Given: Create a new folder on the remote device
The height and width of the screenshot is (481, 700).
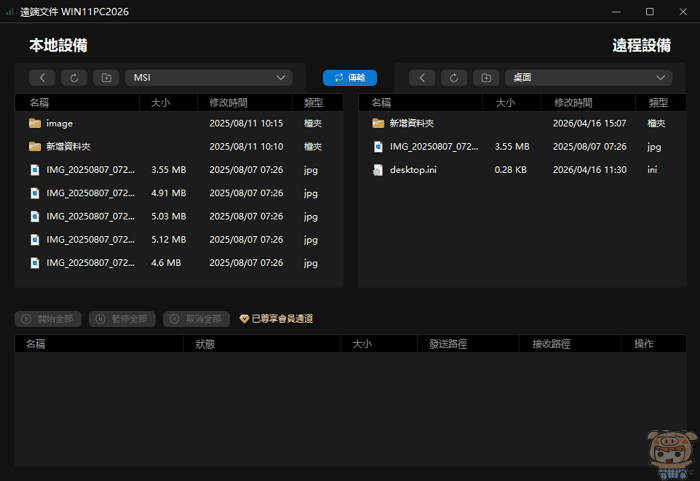Looking at the screenshot, I should tap(486, 78).
